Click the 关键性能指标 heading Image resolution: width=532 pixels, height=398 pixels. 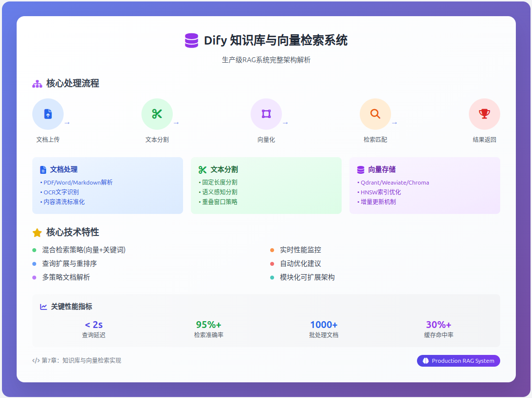(x=71, y=307)
